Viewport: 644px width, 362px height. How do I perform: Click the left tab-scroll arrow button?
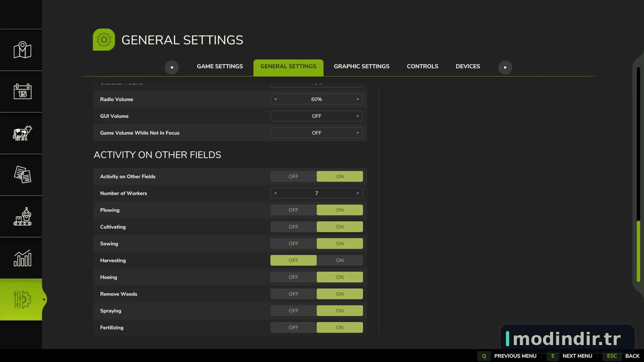click(172, 67)
